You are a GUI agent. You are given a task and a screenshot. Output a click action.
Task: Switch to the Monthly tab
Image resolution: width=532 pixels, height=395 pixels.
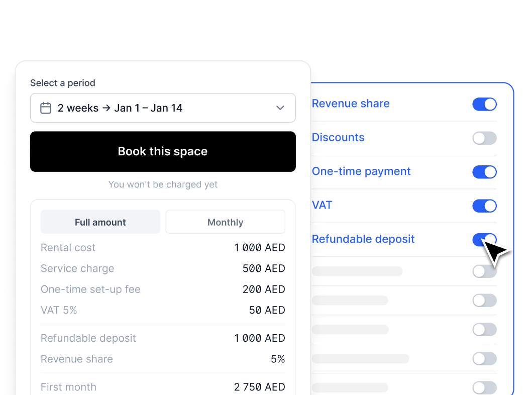(225, 222)
